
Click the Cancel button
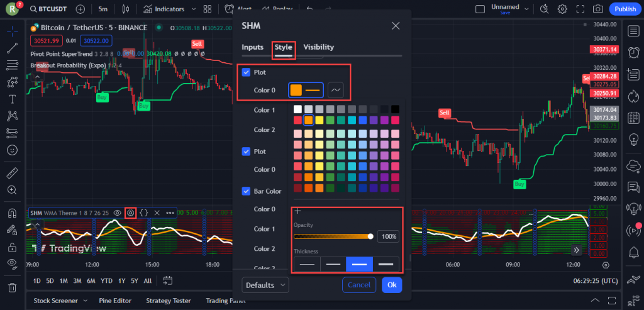point(359,285)
